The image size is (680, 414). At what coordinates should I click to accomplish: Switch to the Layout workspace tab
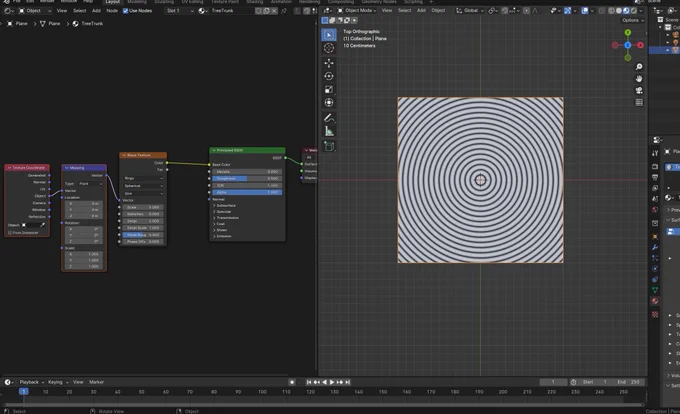click(112, 2)
